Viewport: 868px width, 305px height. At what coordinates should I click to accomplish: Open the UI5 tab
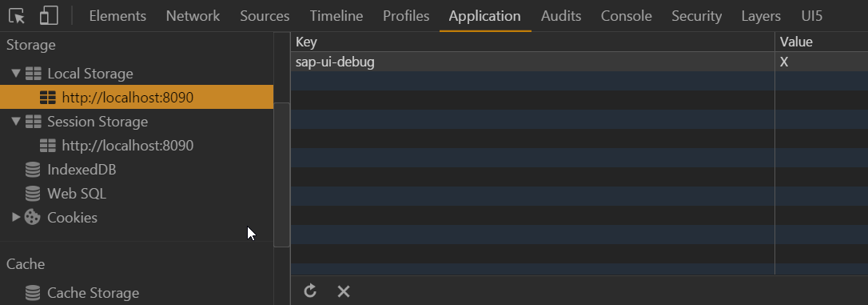point(811,16)
